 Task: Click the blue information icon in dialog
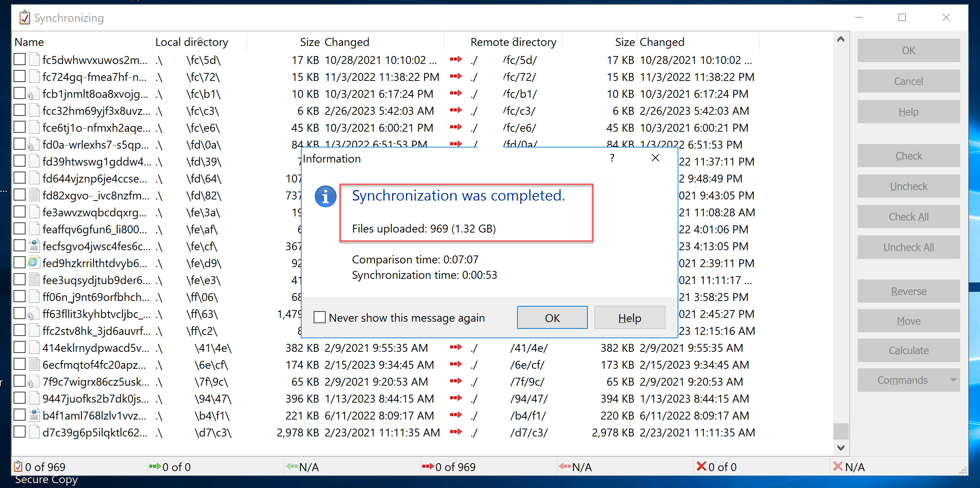[x=325, y=196]
